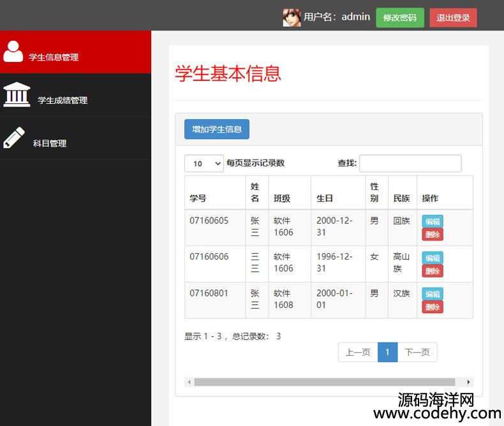
Task: Open 科目管理 menu item
Action: pos(75,138)
